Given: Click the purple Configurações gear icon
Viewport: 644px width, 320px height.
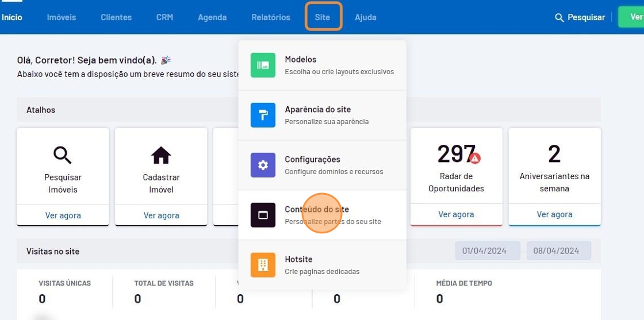Looking at the screenshot, I should coord(263,165).
